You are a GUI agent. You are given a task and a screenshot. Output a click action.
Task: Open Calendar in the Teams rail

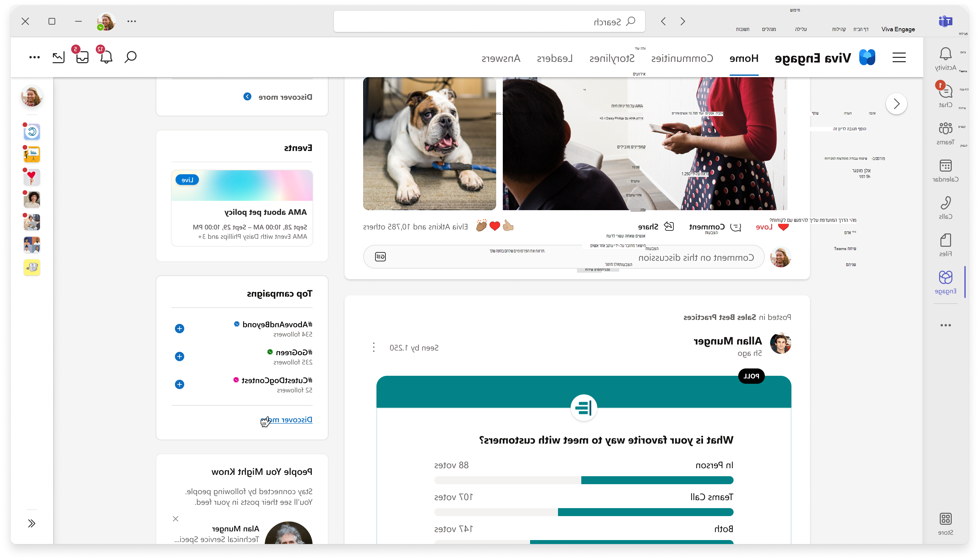click(945, 171)
